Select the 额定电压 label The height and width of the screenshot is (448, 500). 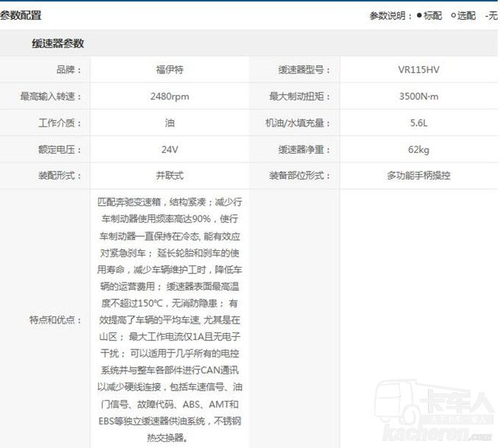pyautogui.click(x=60, y=149)
